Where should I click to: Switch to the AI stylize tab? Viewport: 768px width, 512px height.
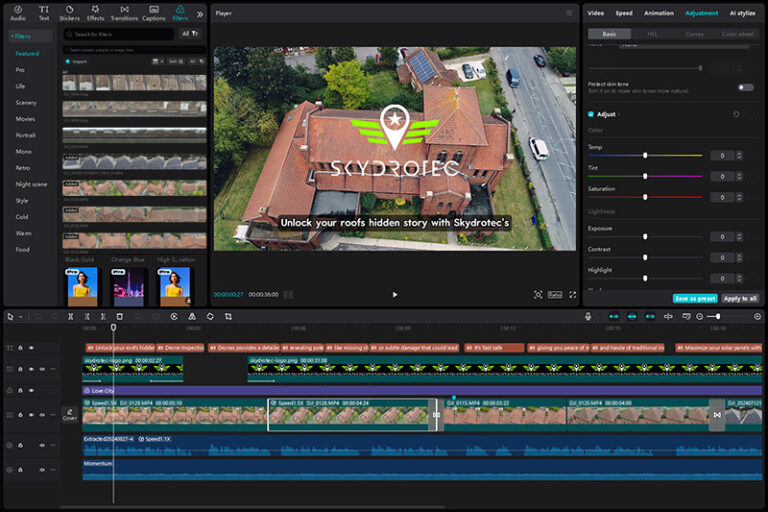click(x=743, y=13)
